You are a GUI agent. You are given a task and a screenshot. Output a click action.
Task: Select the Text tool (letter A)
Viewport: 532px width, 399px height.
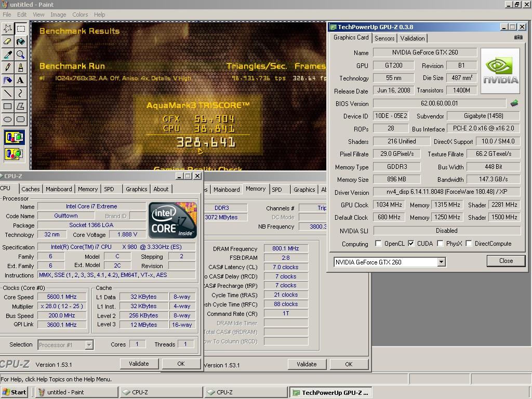click(x=21, y=80)
